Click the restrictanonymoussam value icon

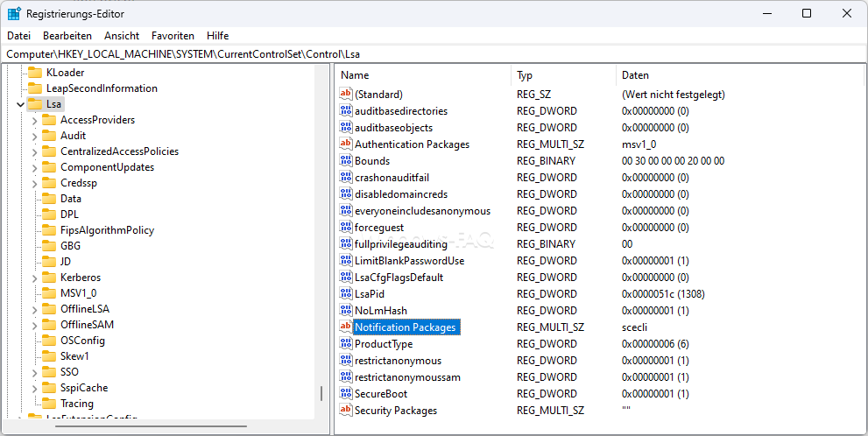(x=346, y=376)
